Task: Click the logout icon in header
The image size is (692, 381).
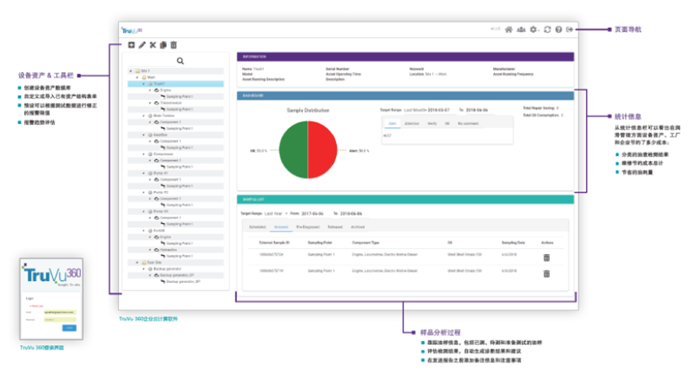Action: (570, 30)
